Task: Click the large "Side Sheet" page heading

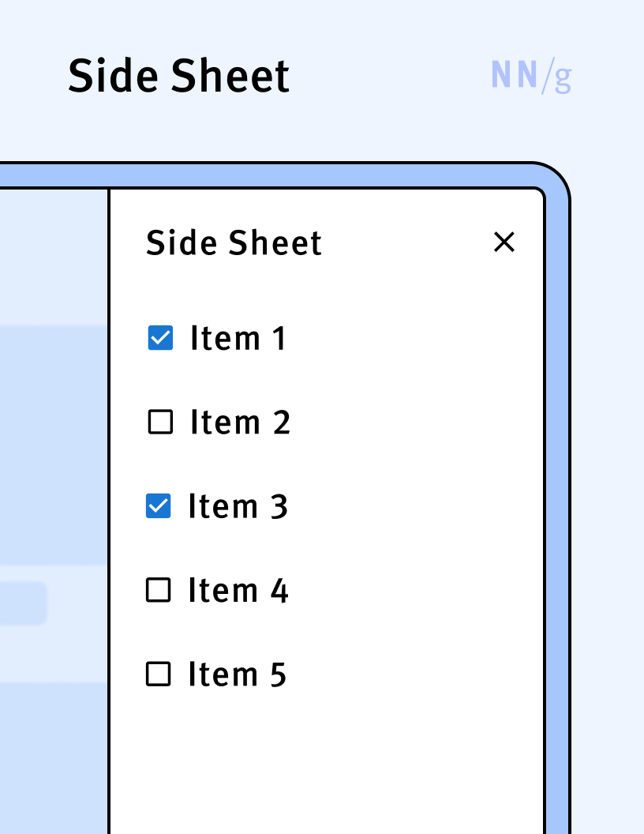Action: point(178,77)
